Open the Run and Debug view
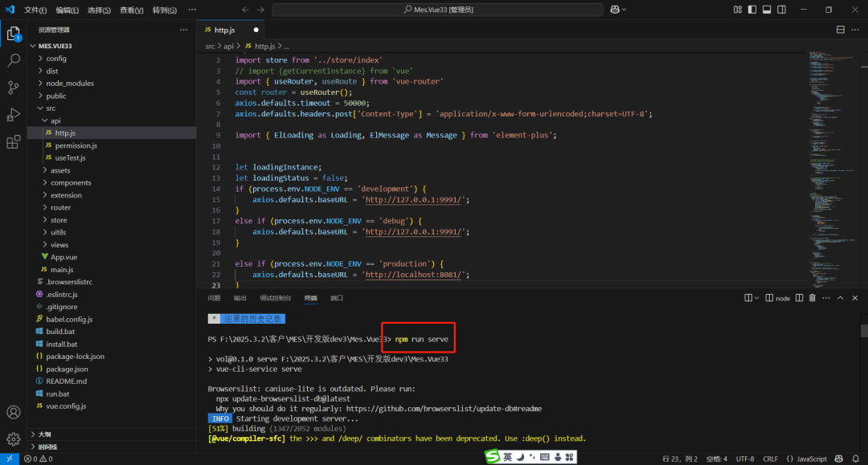The height and width of the screenshot is (465, 868). pos(14,115)
